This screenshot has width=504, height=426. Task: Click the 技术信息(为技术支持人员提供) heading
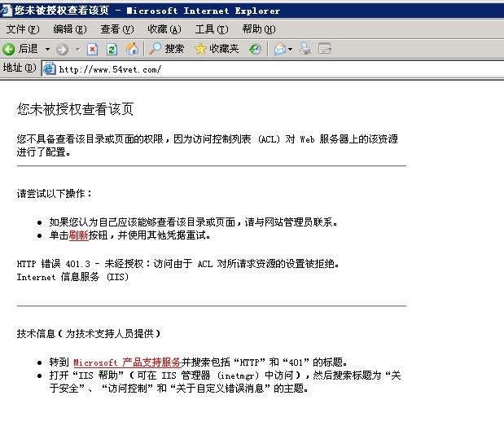pyautogui.click(x=89, y=334)
